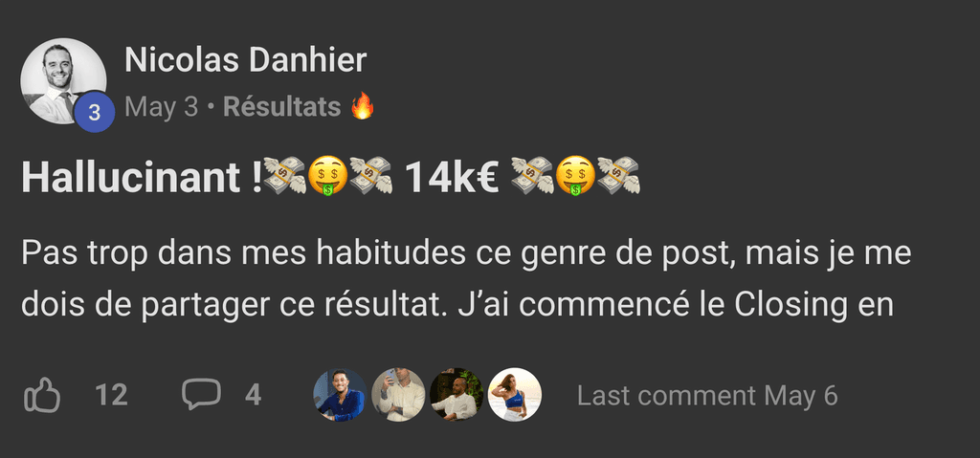The width and height of the screenshot is (980, 458).
Task: Open fourth commenter avatar of woman in blue
Action: coord(514,395)
